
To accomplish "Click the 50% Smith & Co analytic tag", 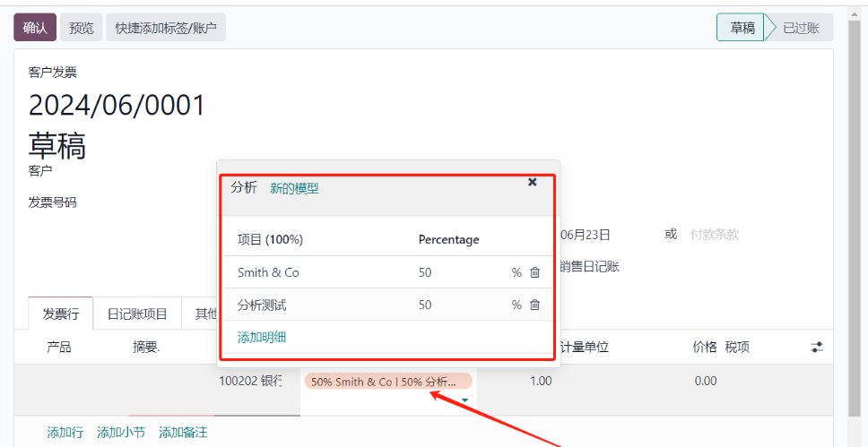I will pos(387,382).
